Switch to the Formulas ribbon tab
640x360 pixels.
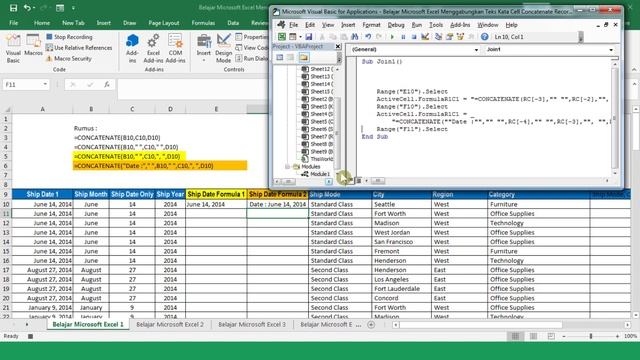pyautogui.click(x=203, y=23)
